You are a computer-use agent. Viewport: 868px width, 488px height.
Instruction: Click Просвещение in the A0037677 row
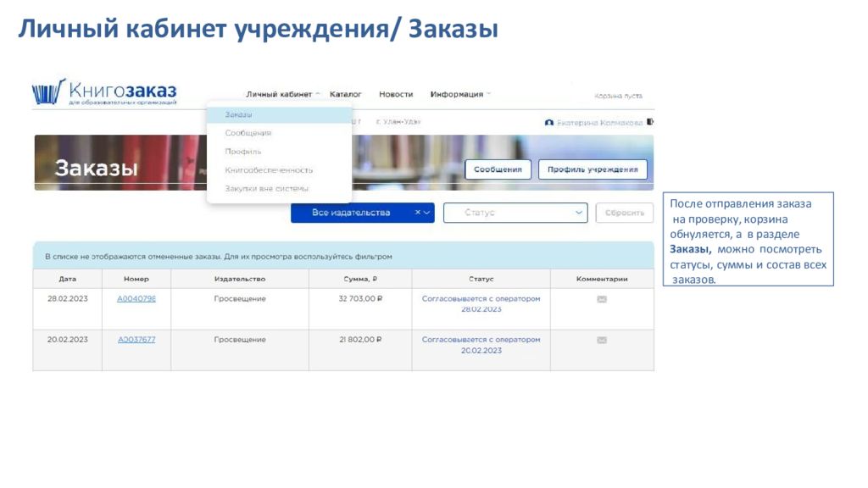[240, 340]
